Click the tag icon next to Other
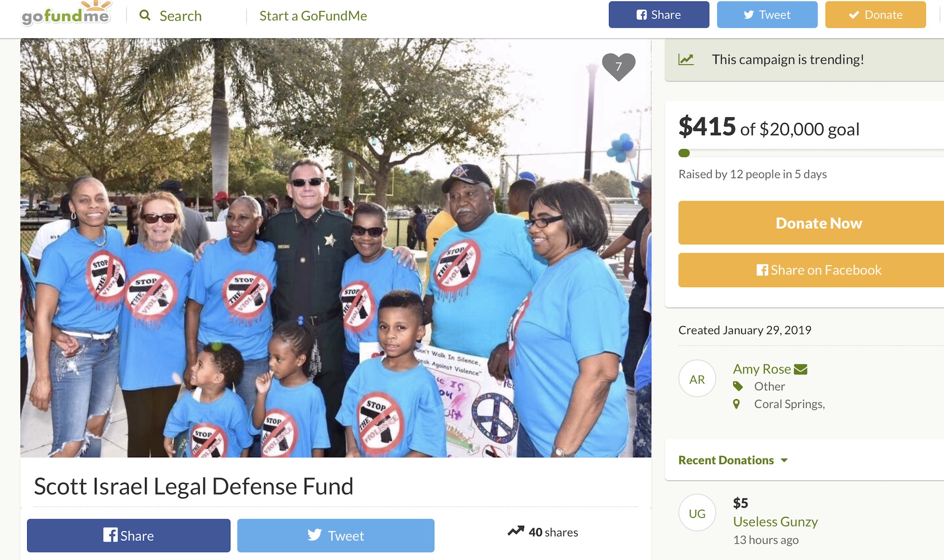 tap(738, 386)
